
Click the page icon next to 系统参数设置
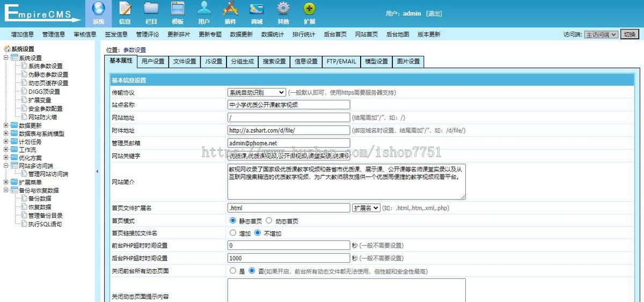pos(24,66)
